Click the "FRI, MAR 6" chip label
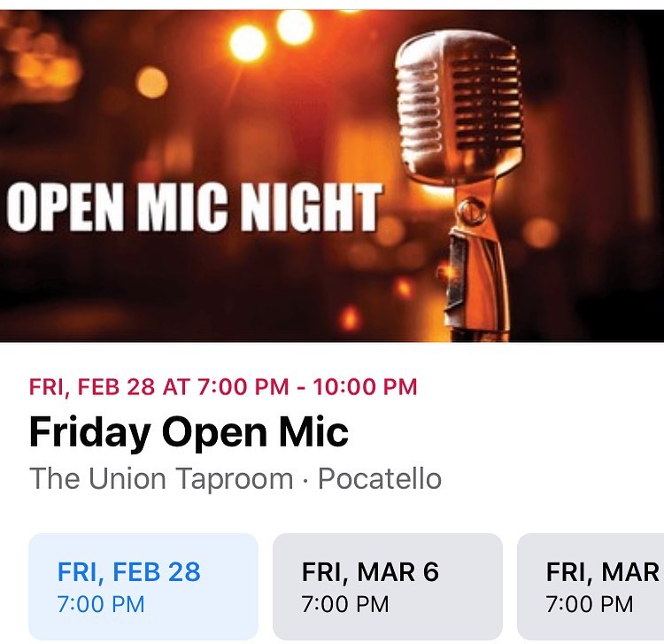The width and height of the screenshot is (664, 644). click(x=370, y=571)
